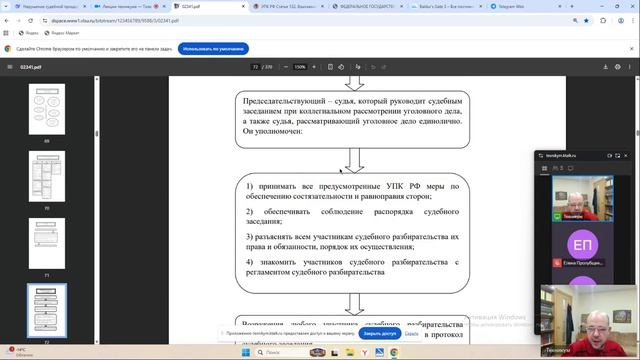640x360 pixels.
Task: Click the PDF zoom in plus button
Action: coord(314,67)
